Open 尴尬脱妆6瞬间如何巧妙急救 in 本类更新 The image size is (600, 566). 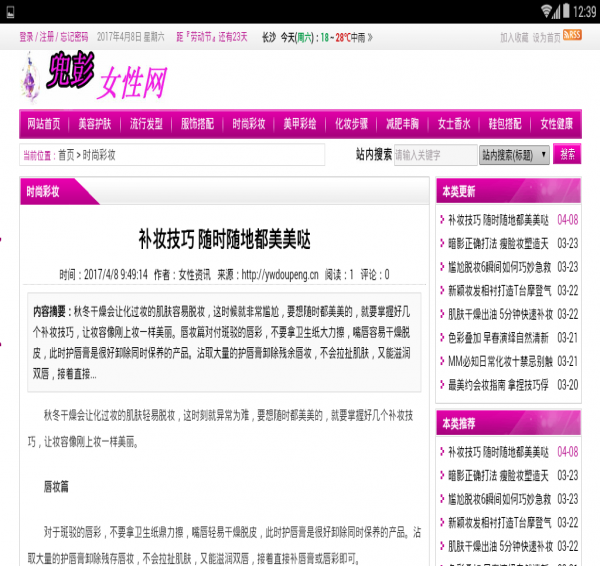(x=500, y=267)
